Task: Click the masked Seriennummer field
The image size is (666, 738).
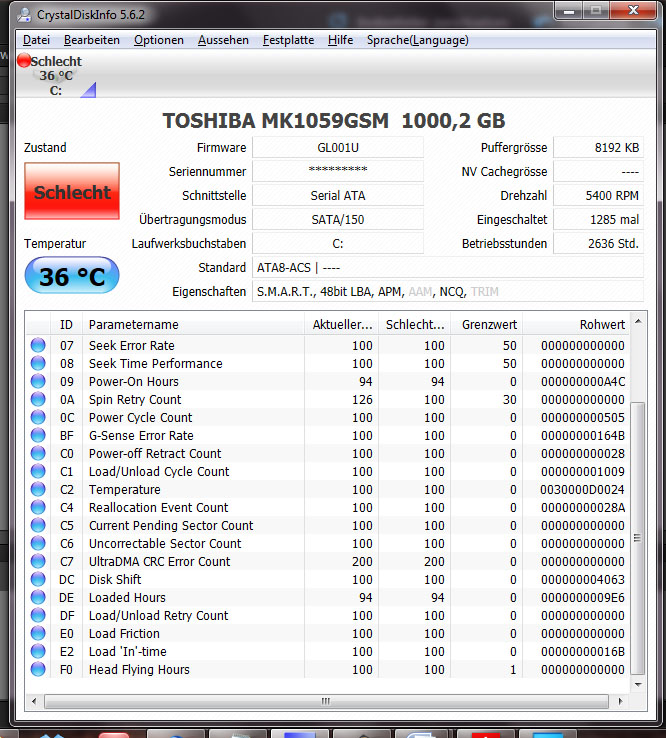Action: pos(338,171)
